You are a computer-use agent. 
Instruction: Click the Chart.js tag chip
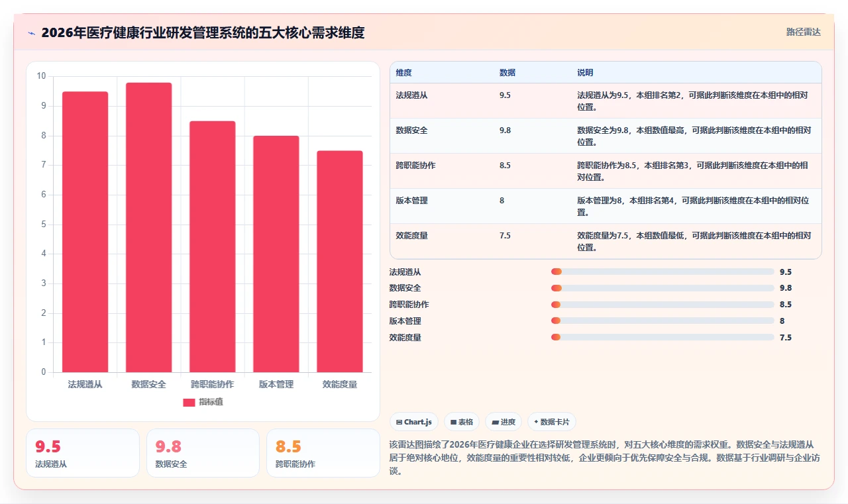pos(414,422)
